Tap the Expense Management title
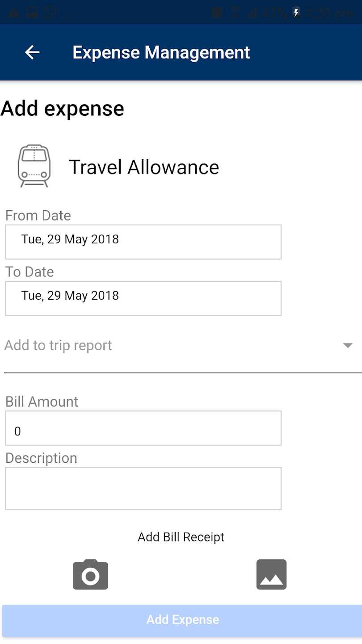Screen dimensions: 362x644 pyautogui.click(x=161, y=52)
